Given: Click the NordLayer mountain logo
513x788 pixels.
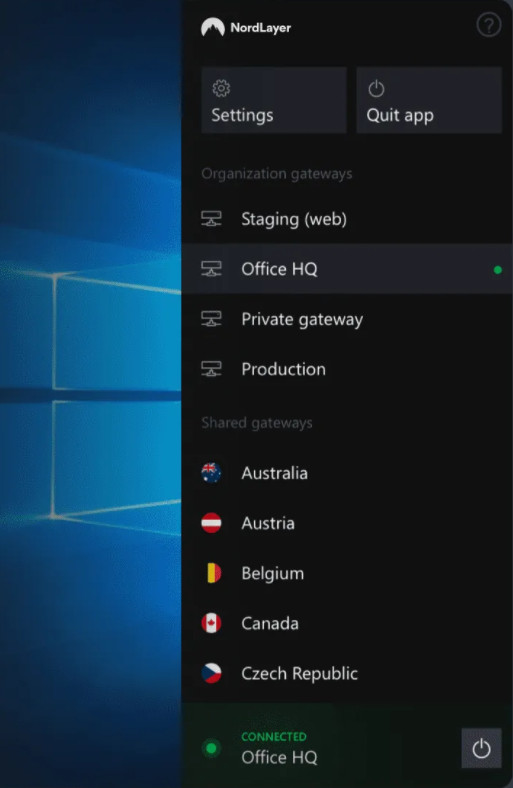Looking at the screenshot, I should pos(213,27).
